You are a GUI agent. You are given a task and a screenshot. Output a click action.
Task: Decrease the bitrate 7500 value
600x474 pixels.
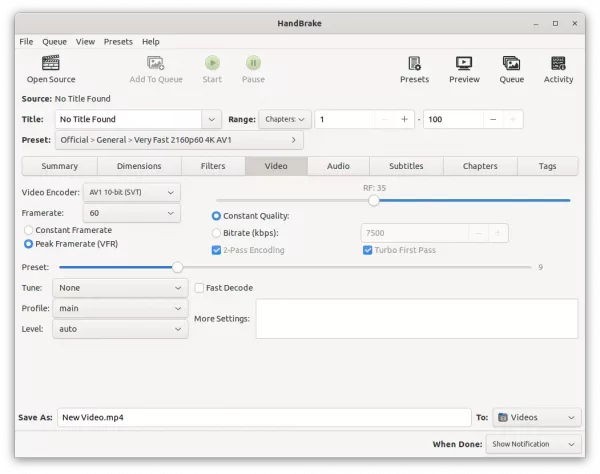[478, 233]
